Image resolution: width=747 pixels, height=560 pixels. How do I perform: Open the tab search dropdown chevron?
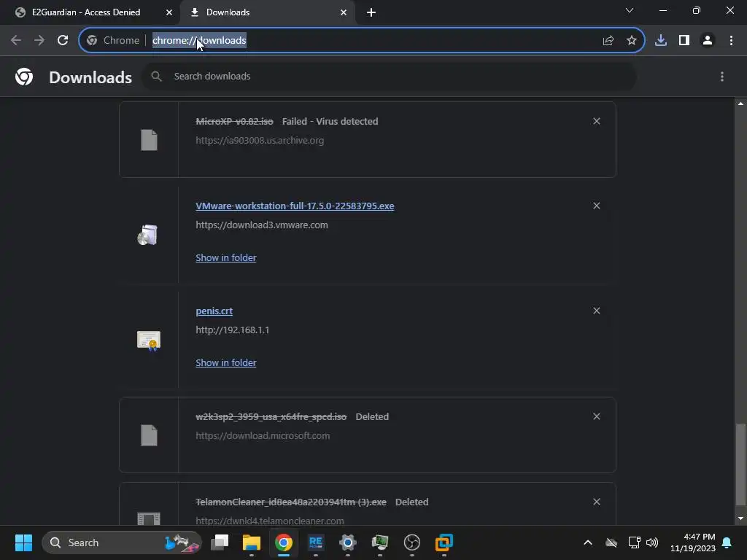coord(630,10)
